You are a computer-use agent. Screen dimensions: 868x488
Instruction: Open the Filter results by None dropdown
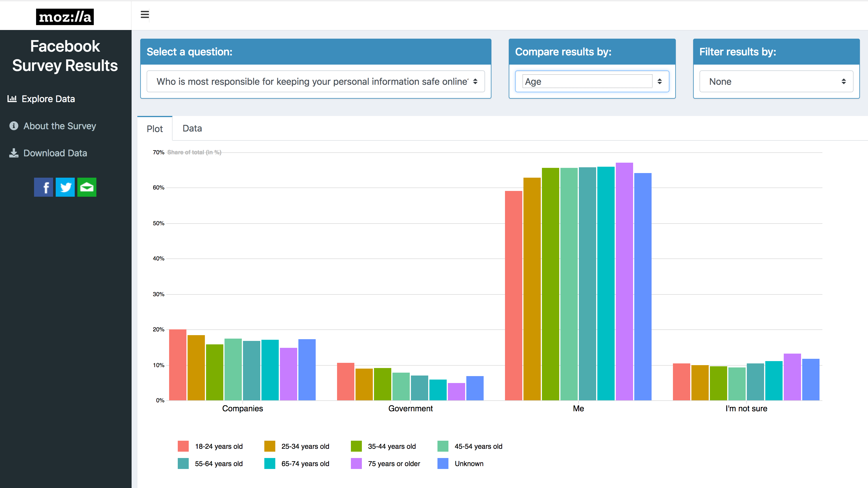pyautogui.click(x=776, y=82)
